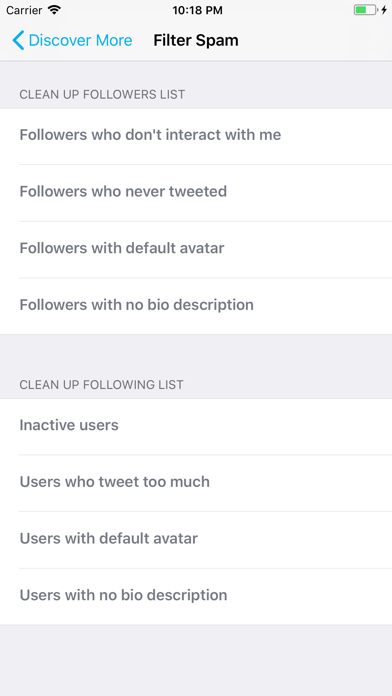Select Users who tweet too much

click(196, 483)
